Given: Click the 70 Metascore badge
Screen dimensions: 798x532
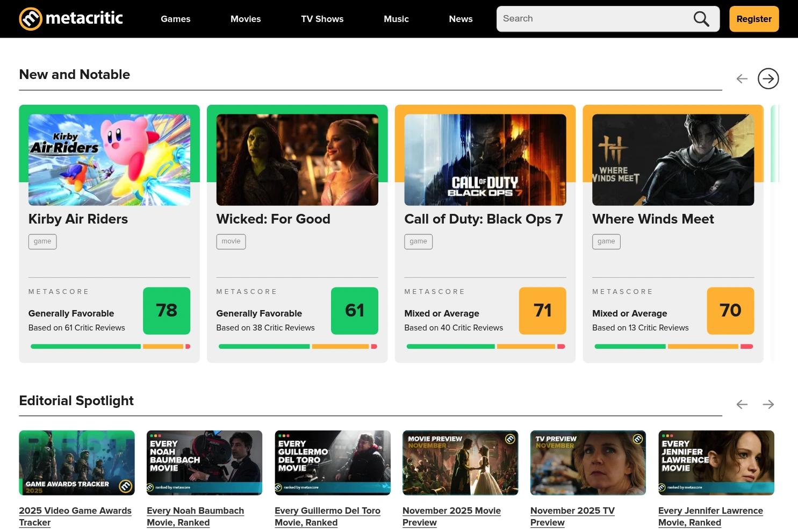Looking at the screenshot, I should [730, 311].
